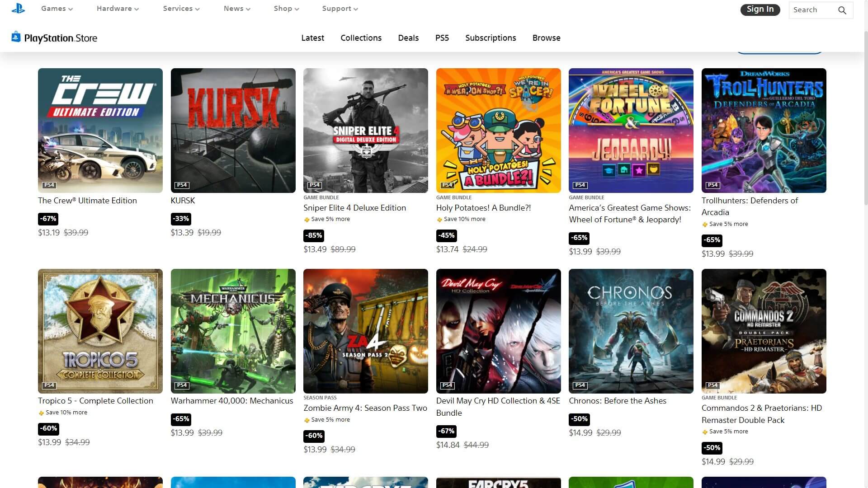
Task: Click PS Plus icon under Sniper Elite 4
Action: click(307, 220)
